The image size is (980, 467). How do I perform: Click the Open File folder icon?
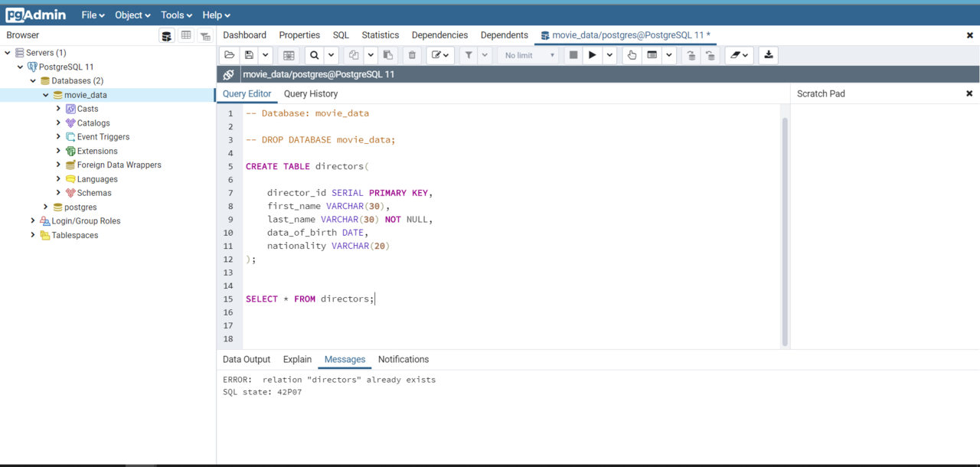[229, 55]
